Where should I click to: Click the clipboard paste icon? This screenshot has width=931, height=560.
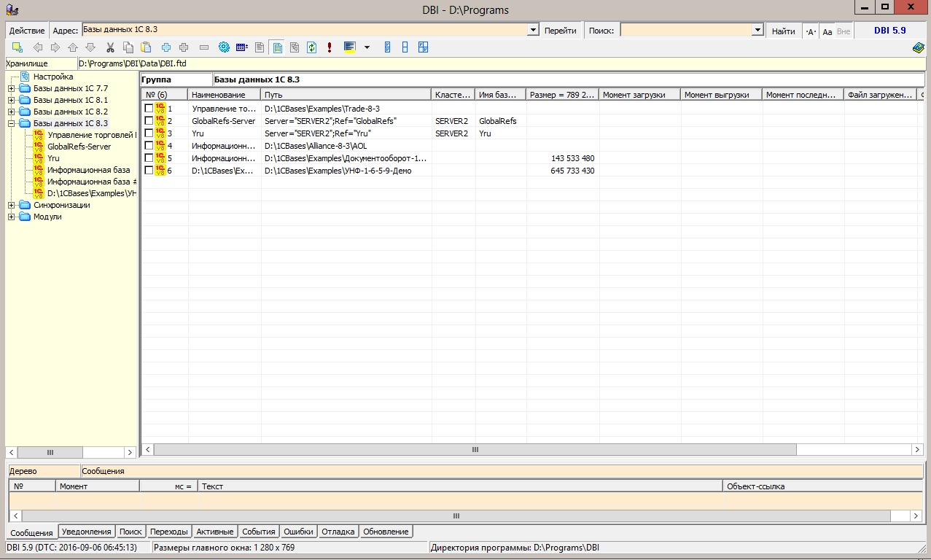click(x=147, y=47)
